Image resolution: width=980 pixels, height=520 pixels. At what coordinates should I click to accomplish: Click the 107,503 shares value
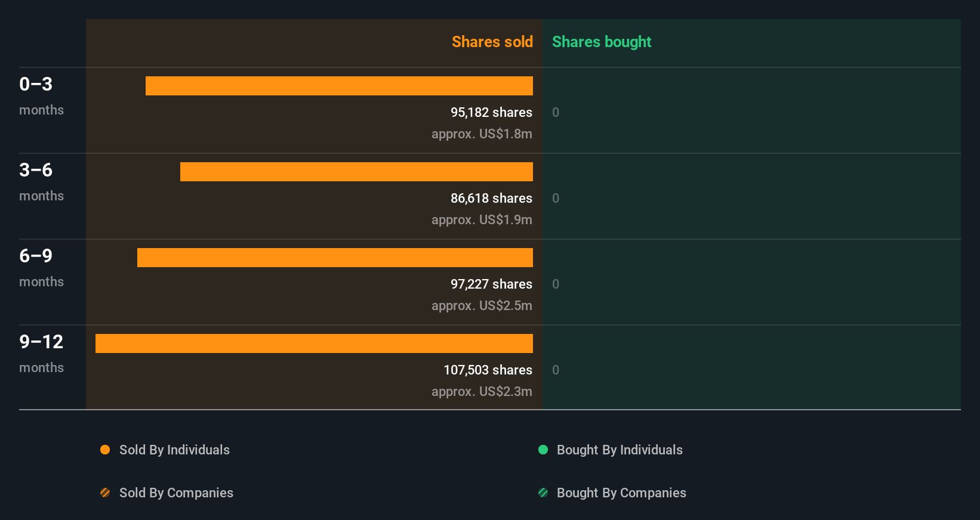[488, 370]
